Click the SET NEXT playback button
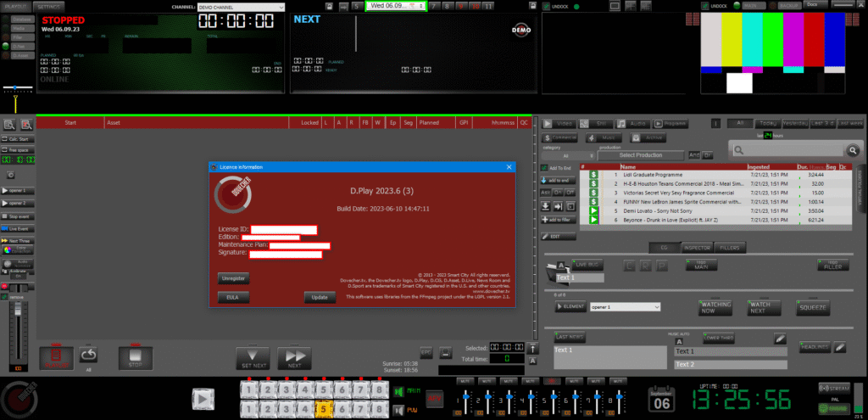Screen dimensions: 868x420 [253, 358]
